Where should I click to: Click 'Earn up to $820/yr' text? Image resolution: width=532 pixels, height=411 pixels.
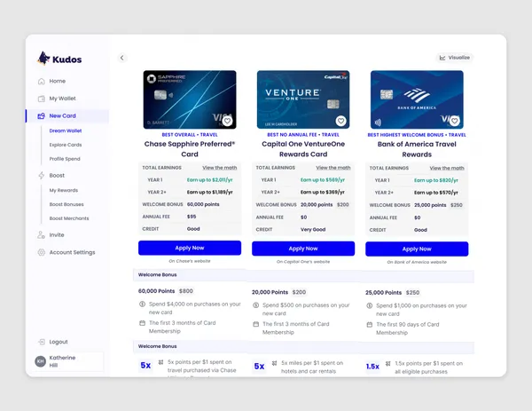(436, 180)
